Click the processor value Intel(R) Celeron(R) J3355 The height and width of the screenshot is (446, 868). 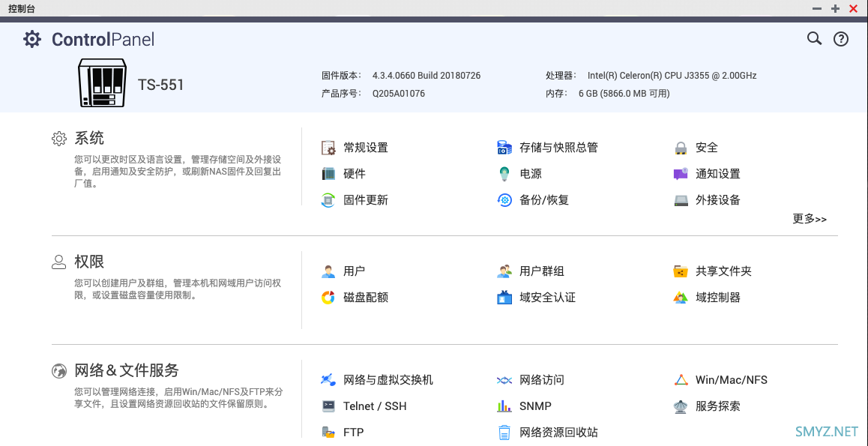(672, 75)
